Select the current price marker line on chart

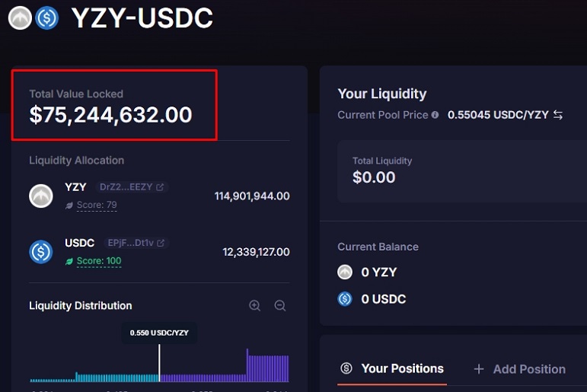coord(159,362)
